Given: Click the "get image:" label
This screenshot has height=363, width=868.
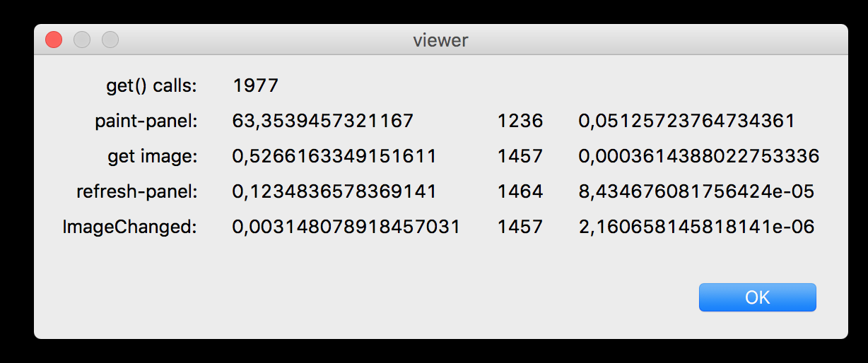Looking at the screenshot, I should 152,157.
